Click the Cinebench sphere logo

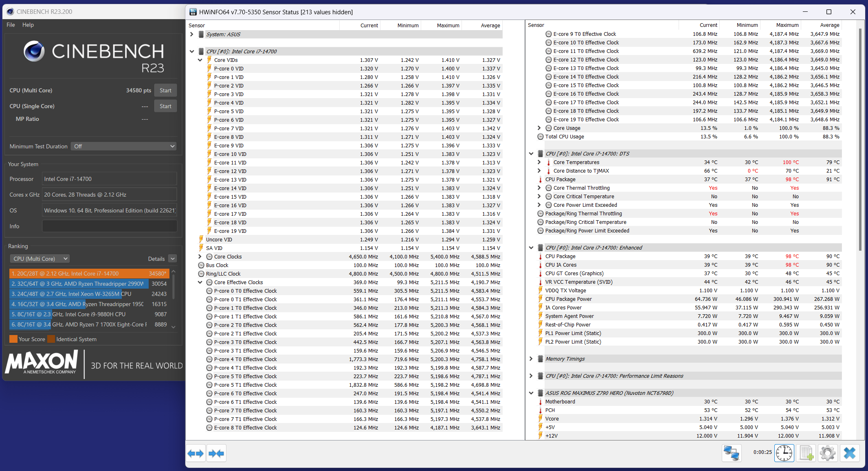click(34, 51)
